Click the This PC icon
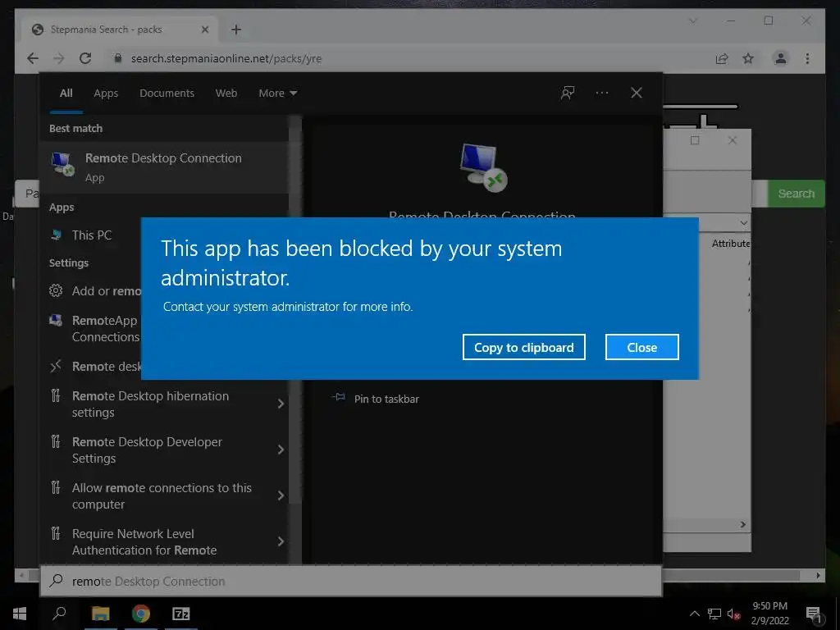The width and height of the screenshot is (840, 630). click(56, 235)
